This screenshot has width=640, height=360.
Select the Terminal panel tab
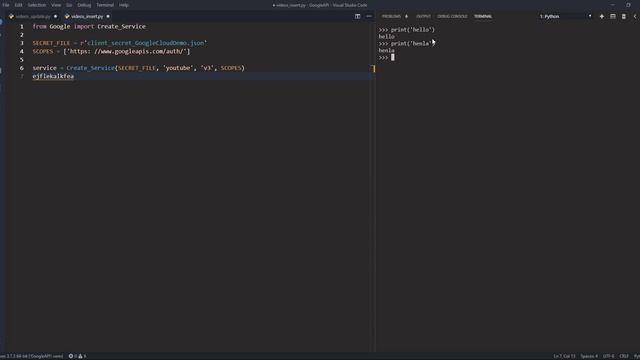[483, 16]
